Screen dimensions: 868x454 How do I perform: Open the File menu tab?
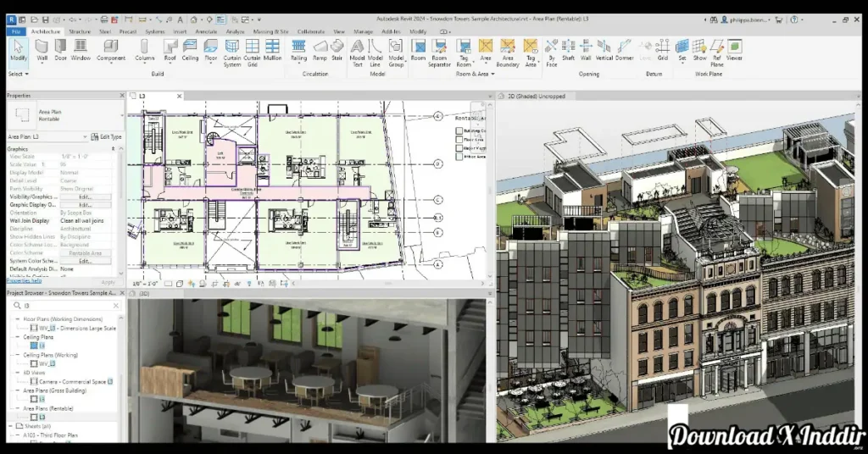click(16, 31)
